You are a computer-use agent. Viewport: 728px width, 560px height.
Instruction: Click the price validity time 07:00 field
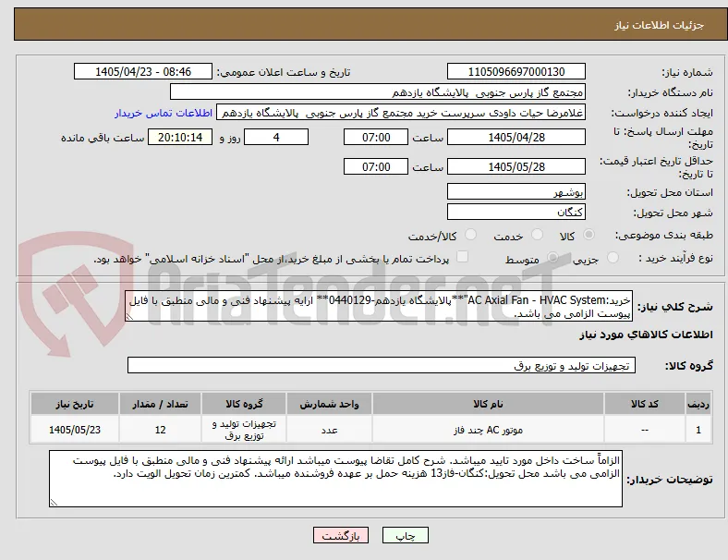pos(376,166)
